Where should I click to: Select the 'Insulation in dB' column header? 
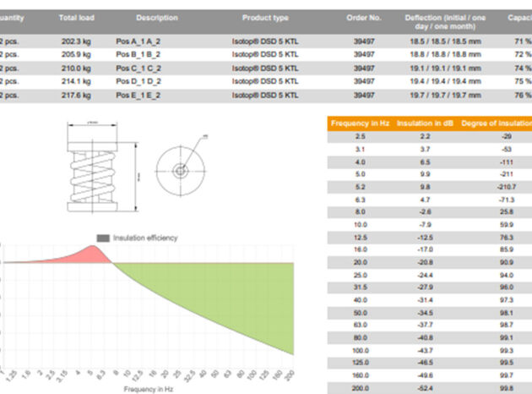(x=425, y=123)
